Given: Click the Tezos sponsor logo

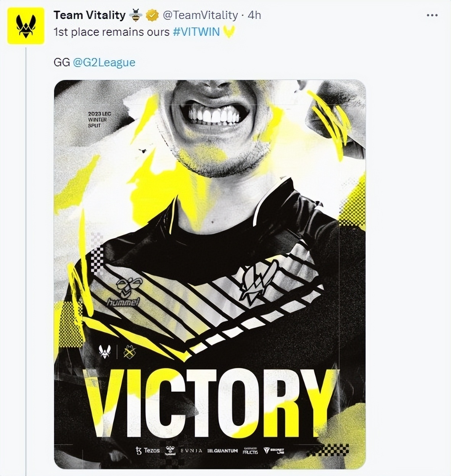Looking at the screenshot, I should 148,450.
